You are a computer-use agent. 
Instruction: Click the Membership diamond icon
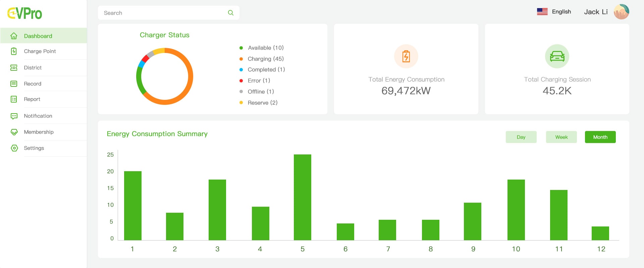pos(14,132)
